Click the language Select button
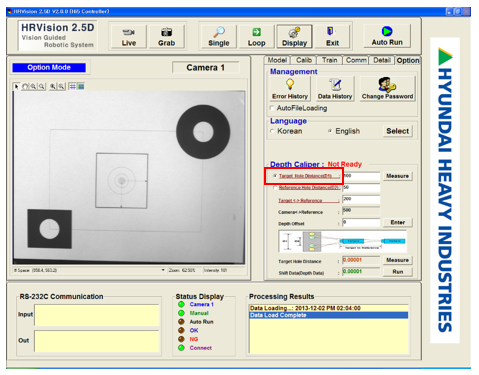 click(x=398, y=131)
